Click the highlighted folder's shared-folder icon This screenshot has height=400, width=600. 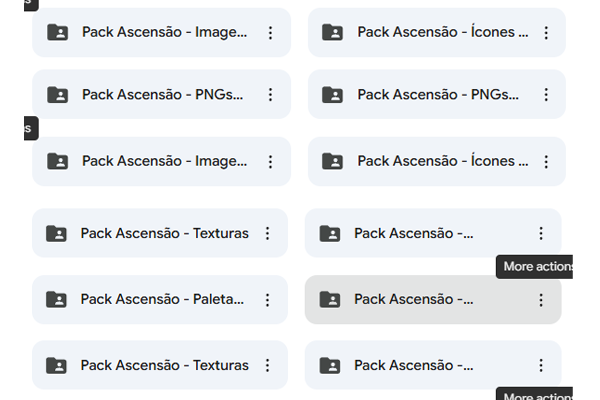[330, 299]
